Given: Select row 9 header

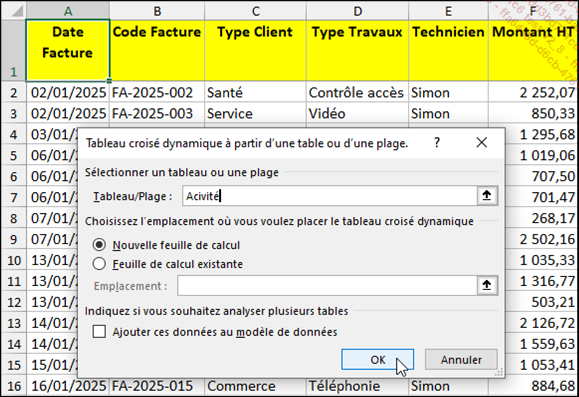Looking at the screenshot, I should click(13, 239).
